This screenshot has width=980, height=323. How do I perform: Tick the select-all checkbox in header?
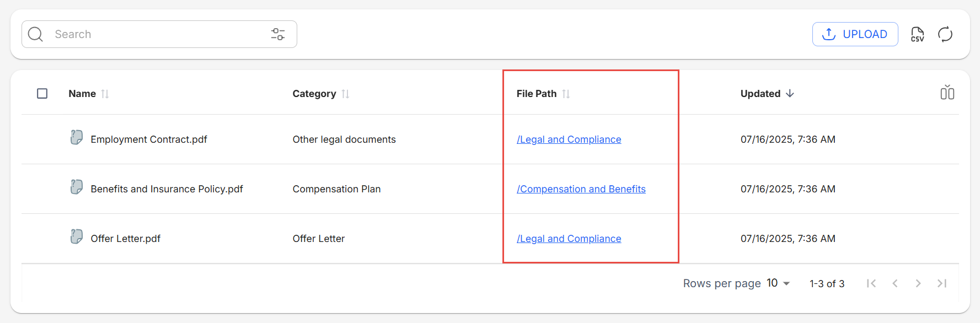[x=42, y=94]
